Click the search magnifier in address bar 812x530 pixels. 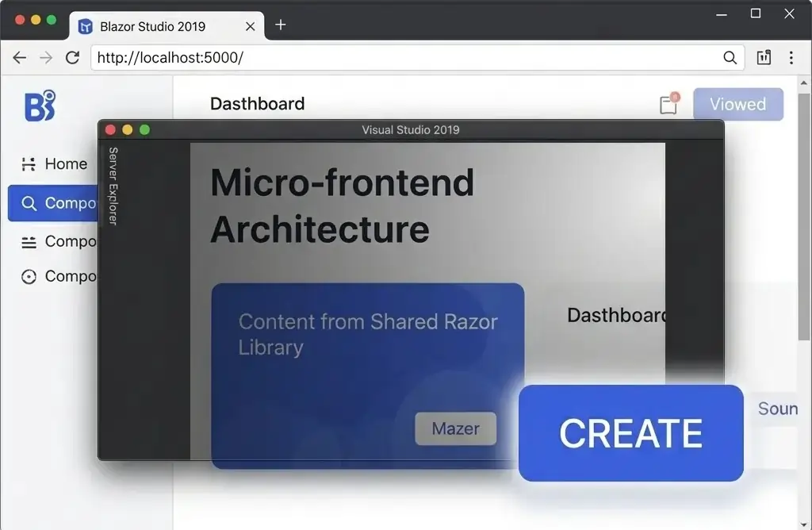pyautogui.click(x=730, y=57)
